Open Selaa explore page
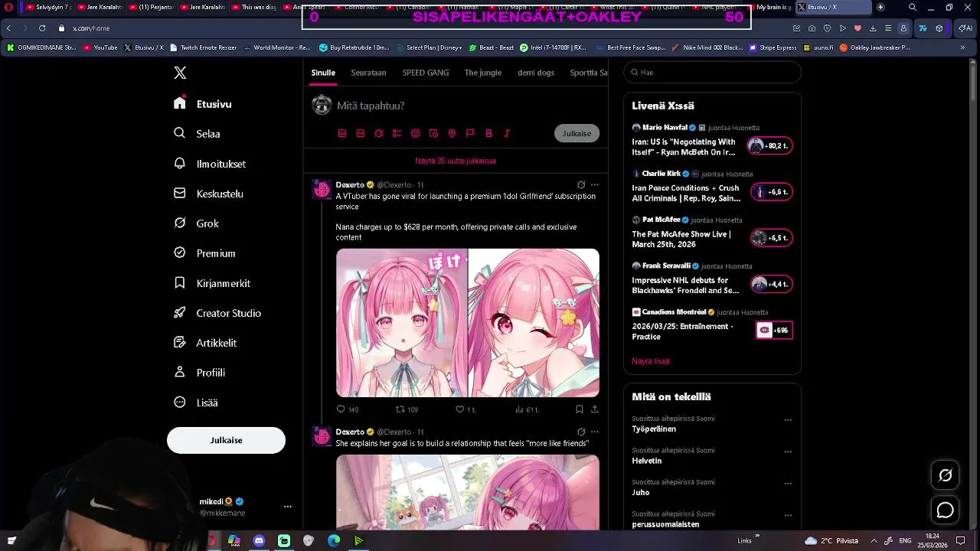The height and width of the screenshot is (551, 980). [x=198, y=133]
